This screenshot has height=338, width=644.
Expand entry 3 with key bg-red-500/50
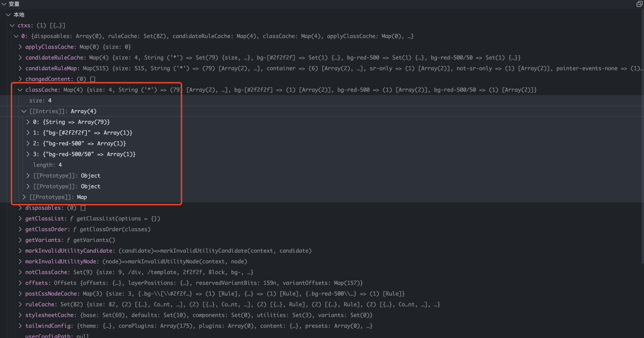(28, 154)
